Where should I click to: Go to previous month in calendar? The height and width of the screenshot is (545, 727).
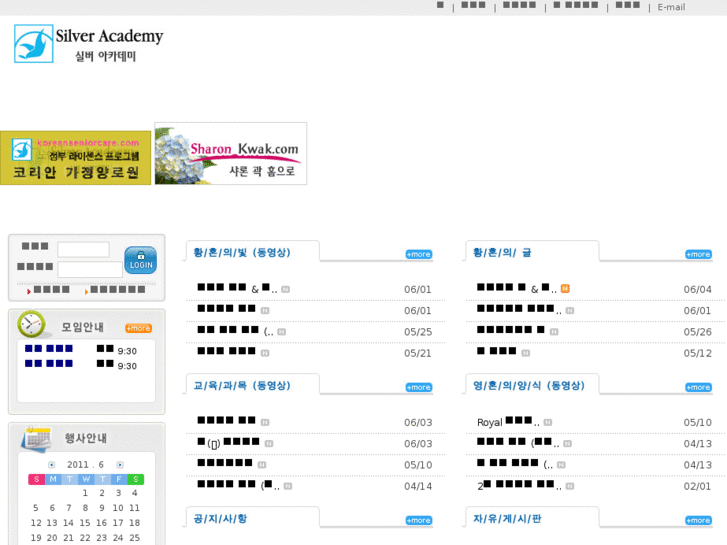coord(51,465)
